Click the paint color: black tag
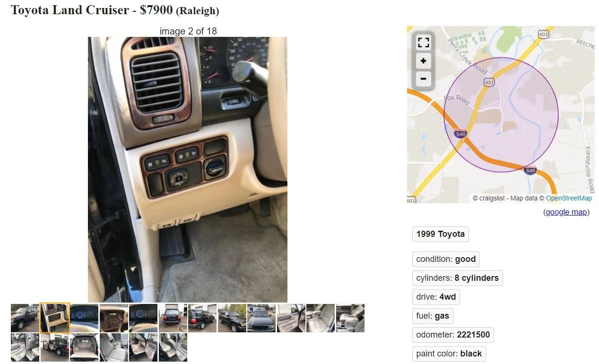 449,354
